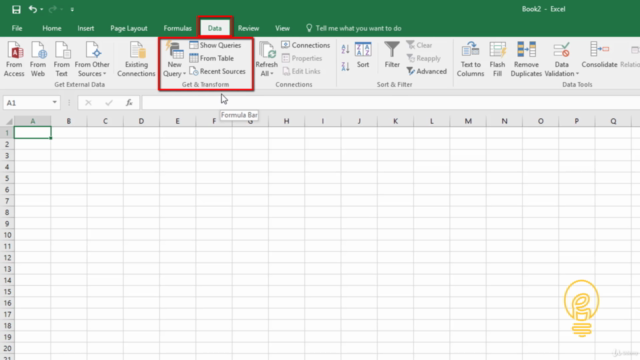Click inside the formula bar

point(391,103)
